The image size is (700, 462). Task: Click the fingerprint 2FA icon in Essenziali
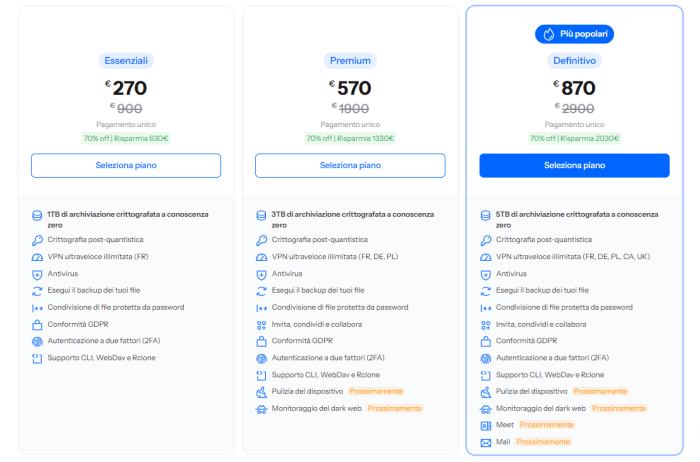(37, 342)
